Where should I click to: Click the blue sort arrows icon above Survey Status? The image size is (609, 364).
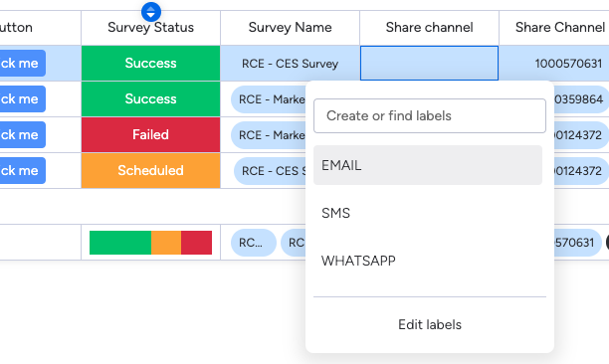(151, 12)
